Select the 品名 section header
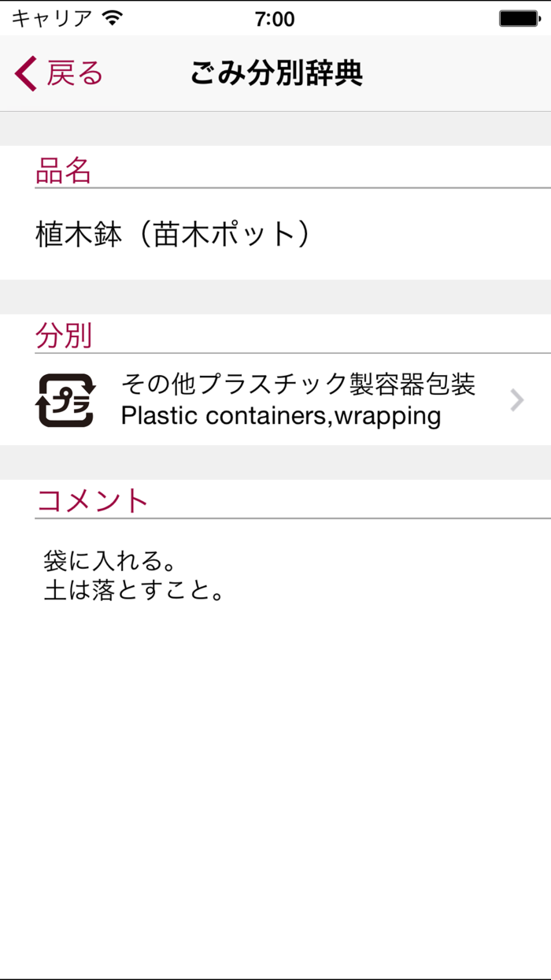The height and width of the screenshot is (980, 551). pos(63,170)
